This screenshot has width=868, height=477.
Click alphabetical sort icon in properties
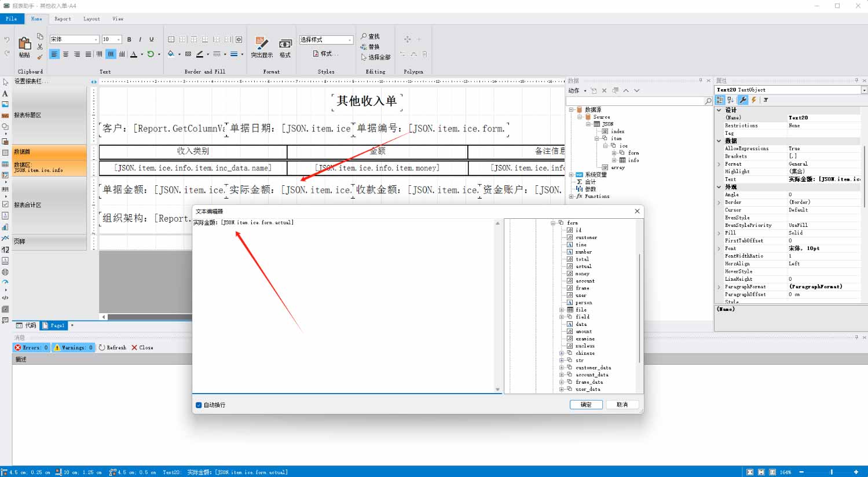tap(730, 100)
